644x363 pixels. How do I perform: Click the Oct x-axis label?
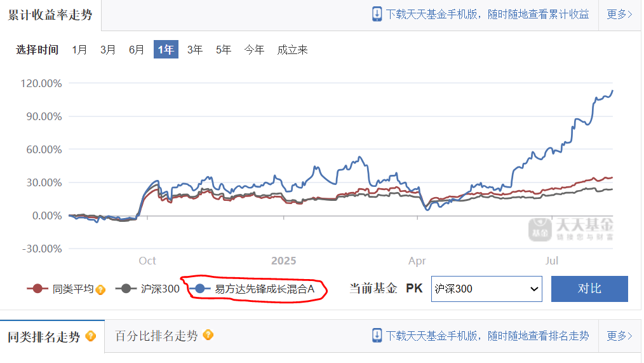(x=147, y=261)
